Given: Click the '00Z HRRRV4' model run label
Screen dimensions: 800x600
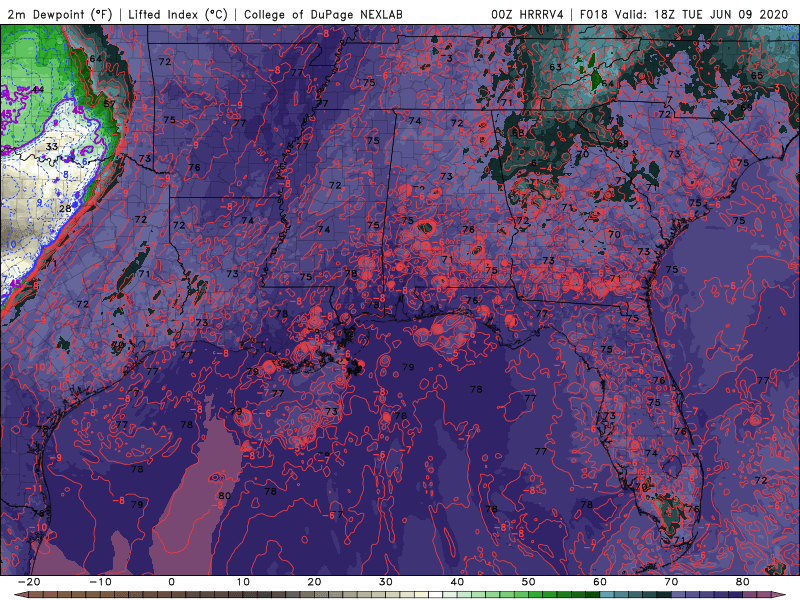Looking at the screenshot, I should pyautogui.click(x=527, y=14).
